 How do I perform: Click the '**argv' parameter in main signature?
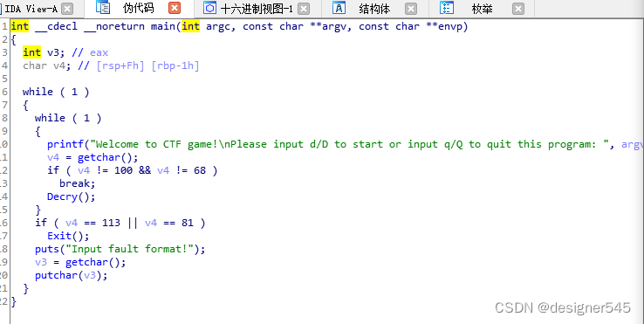tap(328, 27)
